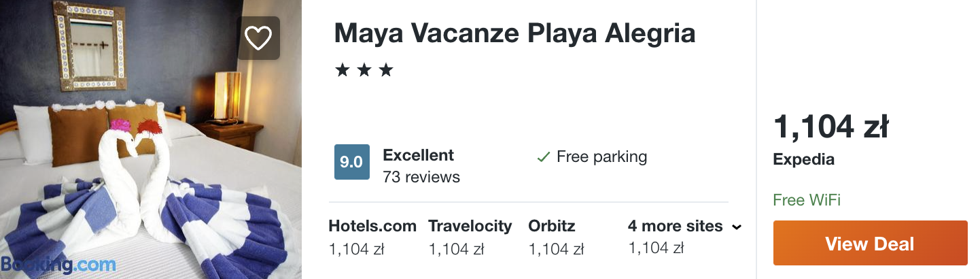Click the blue 9.0 score badge
Viewport: 980px width, 279px height.
(351, 162)
